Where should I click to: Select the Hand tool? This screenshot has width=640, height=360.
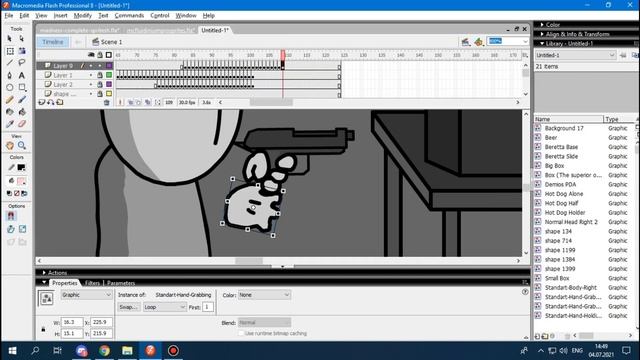pyautogui.click(x=10, y=145)
